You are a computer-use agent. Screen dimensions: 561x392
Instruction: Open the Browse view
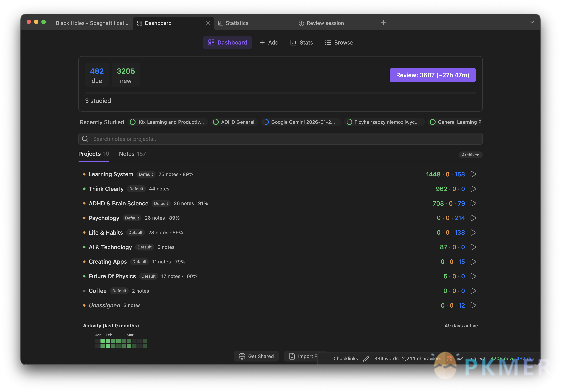pos(339,42)
